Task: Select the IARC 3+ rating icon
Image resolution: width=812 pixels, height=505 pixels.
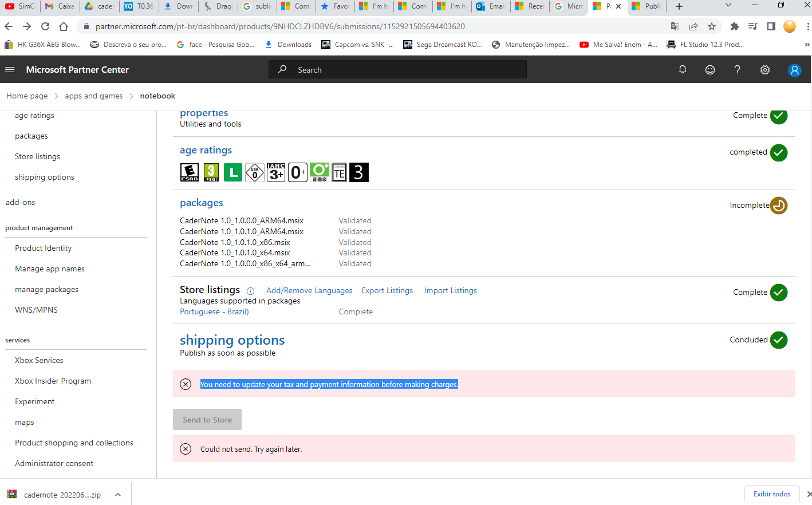Action: click(275, 172)
